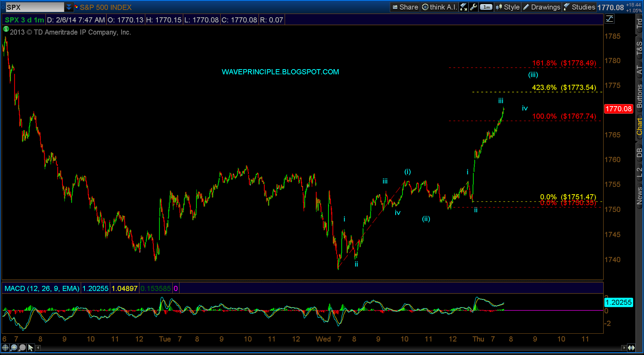Click the Share button
Viewport: 644px width, 355px height.
(405, 7)
